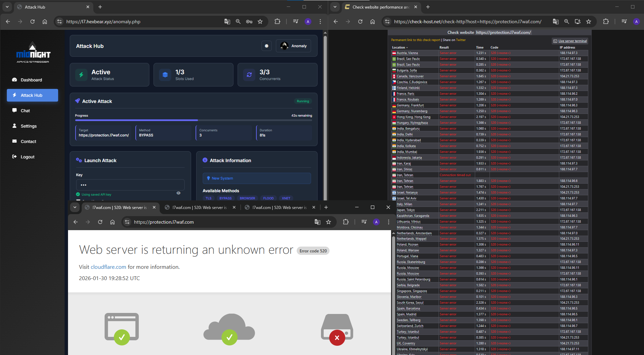The image size is (644, 355).
Task: Open Chrome menu in the l7waf window
Action: click(x=389, y=222)
